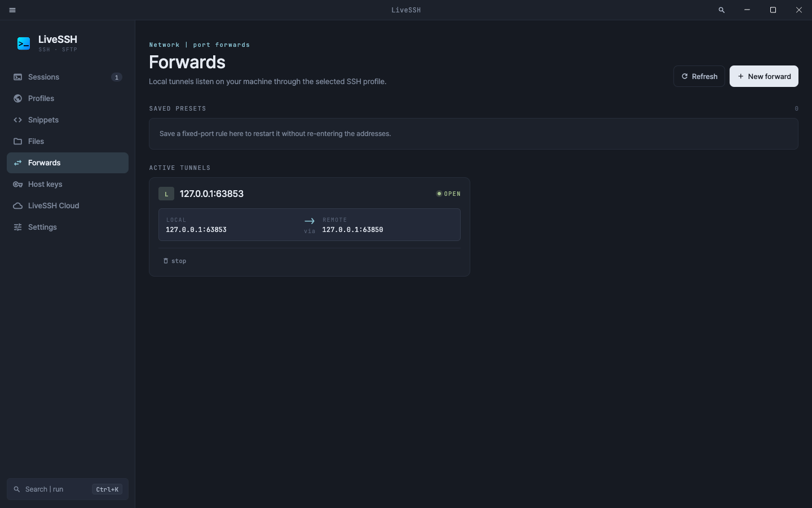
Task: Click the arrow icon between local and remote
Action: (310, 221)
